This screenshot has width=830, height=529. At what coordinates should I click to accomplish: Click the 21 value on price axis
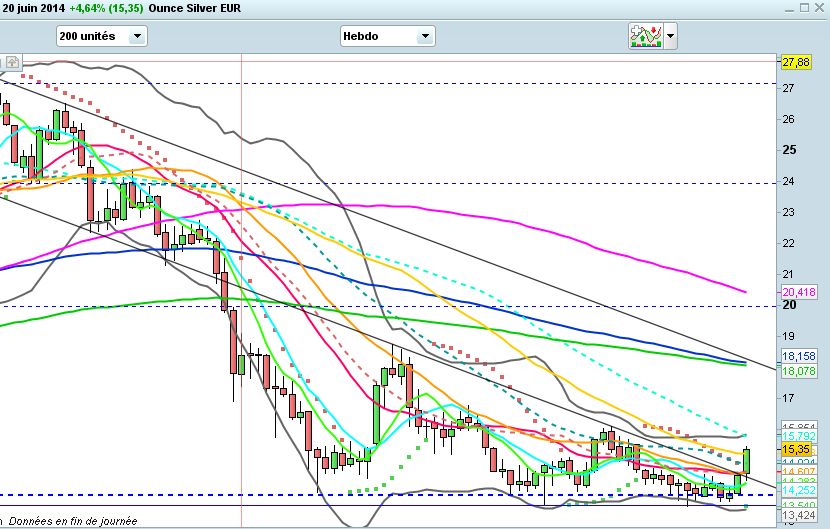pyautogui.click(x=788, y=274)
